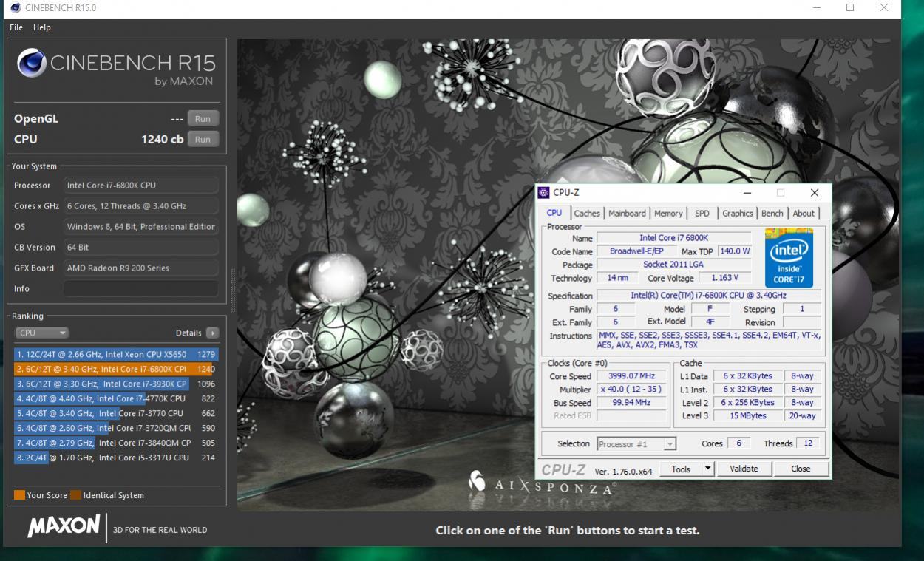Click the Max TDP value '140.0 W'

(735, 251)
